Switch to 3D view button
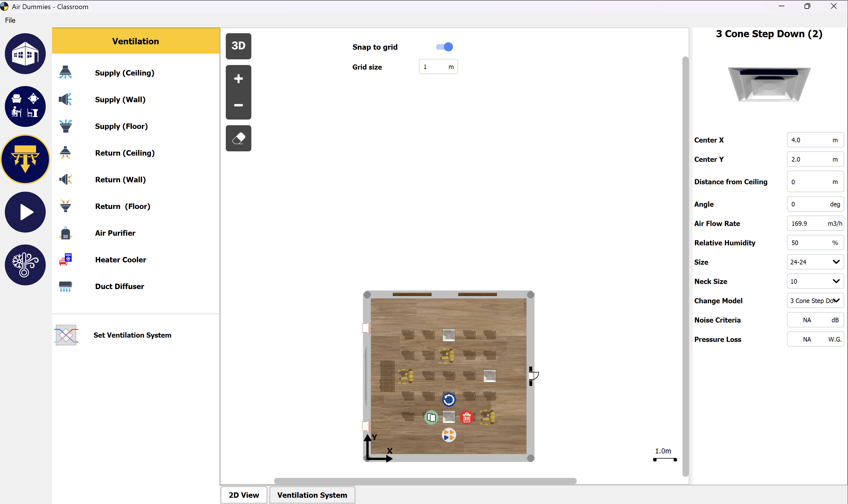 pos(238,46)
